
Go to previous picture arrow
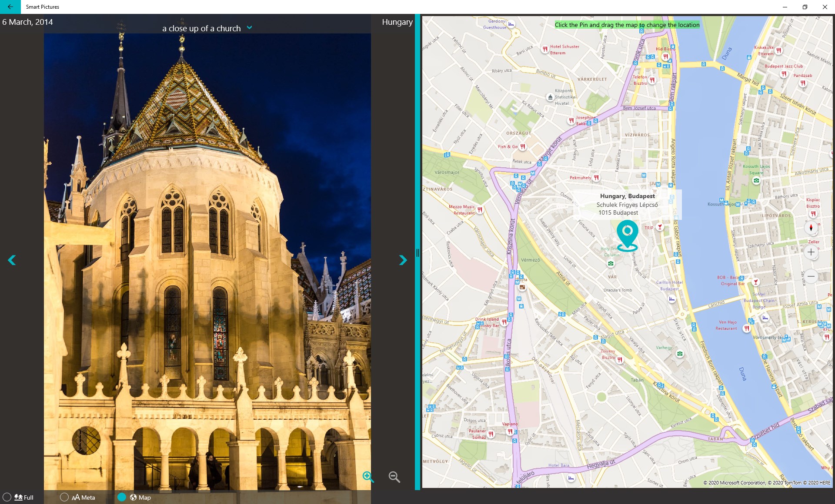(x=12, y=260)
